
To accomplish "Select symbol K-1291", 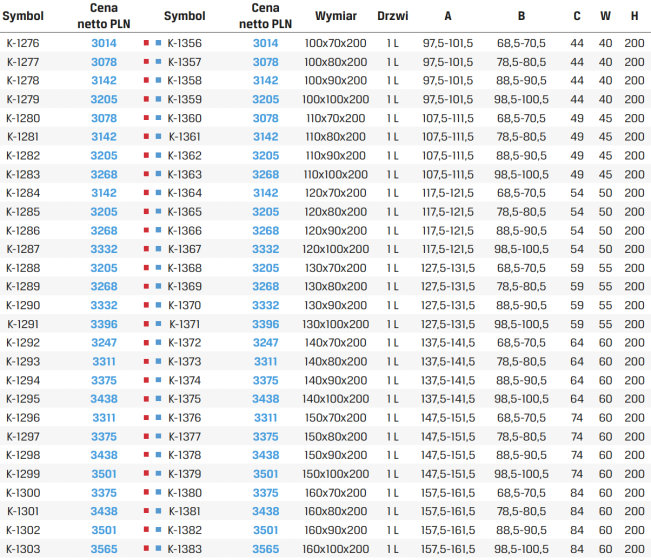I will tap(23, 324).
